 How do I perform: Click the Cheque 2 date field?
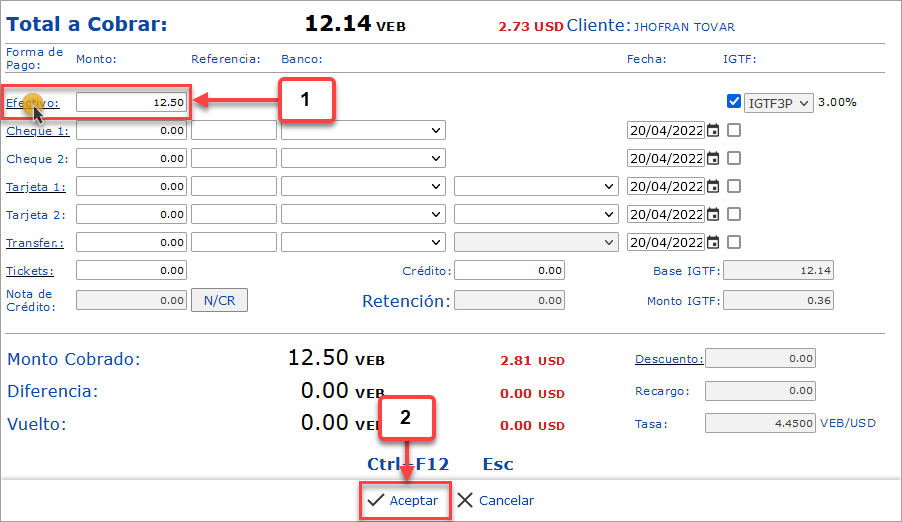[666, 158]
